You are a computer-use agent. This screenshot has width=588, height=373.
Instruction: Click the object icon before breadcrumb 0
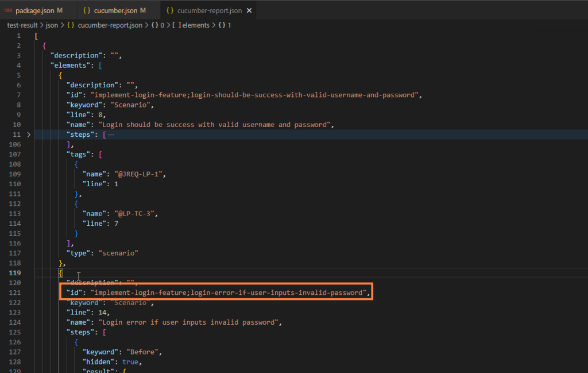point(155,25)
